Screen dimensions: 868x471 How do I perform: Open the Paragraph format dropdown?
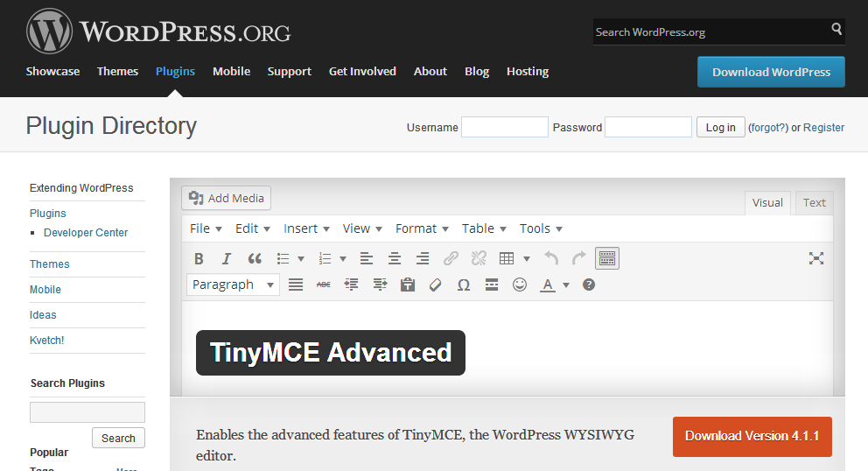coord(233,285)
